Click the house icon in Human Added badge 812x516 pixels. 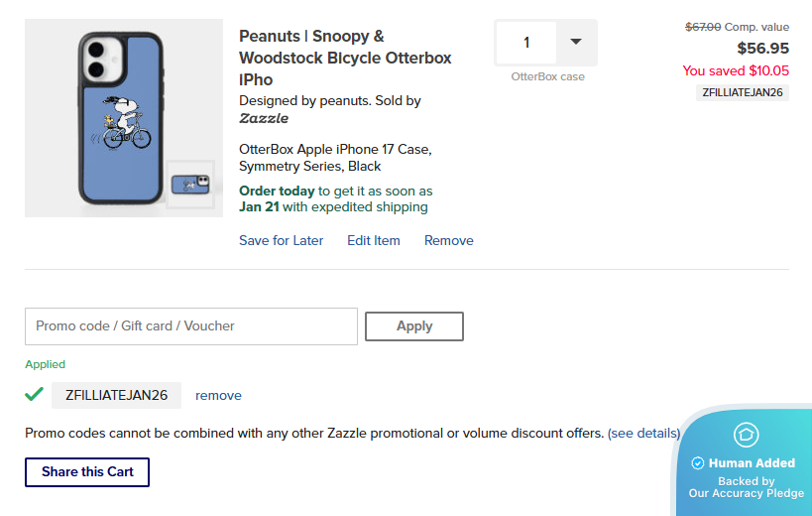tap(746, 435)
